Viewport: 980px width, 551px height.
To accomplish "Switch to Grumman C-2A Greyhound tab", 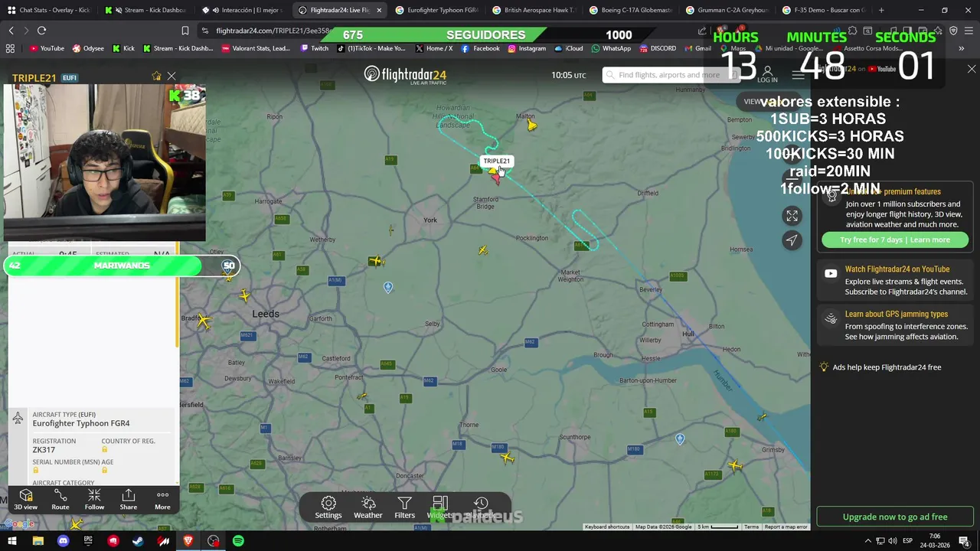I will (x=726, y=10).
